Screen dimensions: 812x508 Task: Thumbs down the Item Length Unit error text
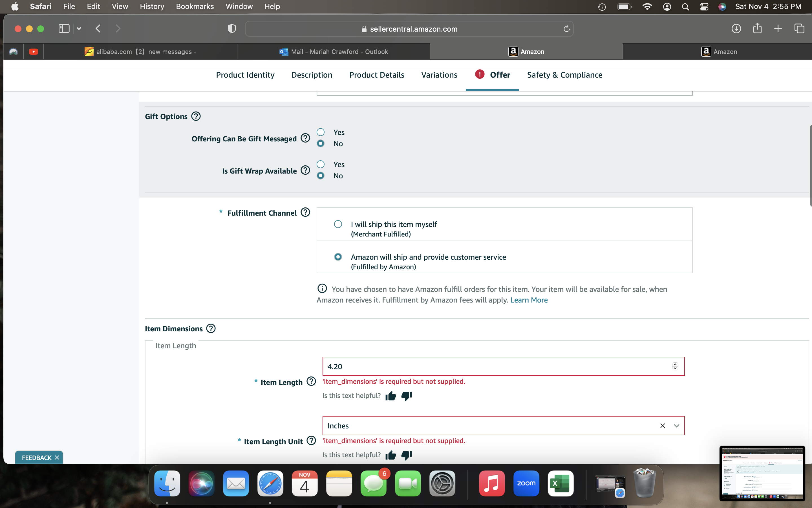tap(406, 455)
